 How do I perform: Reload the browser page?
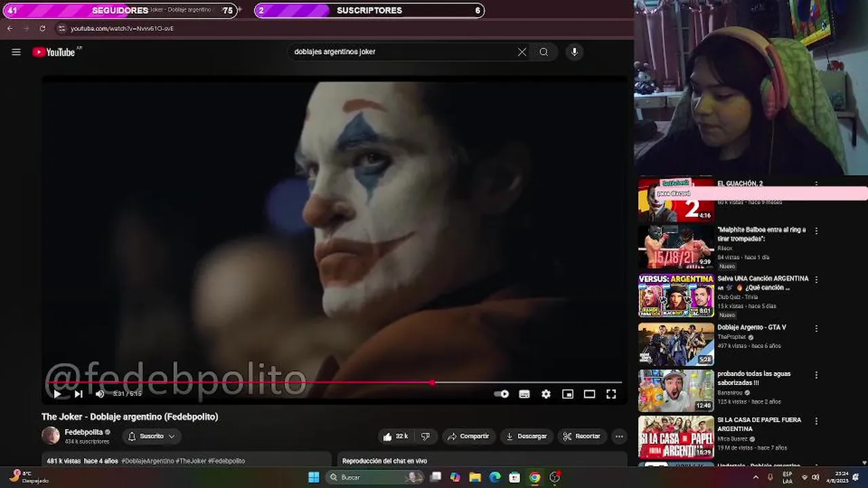42,28
